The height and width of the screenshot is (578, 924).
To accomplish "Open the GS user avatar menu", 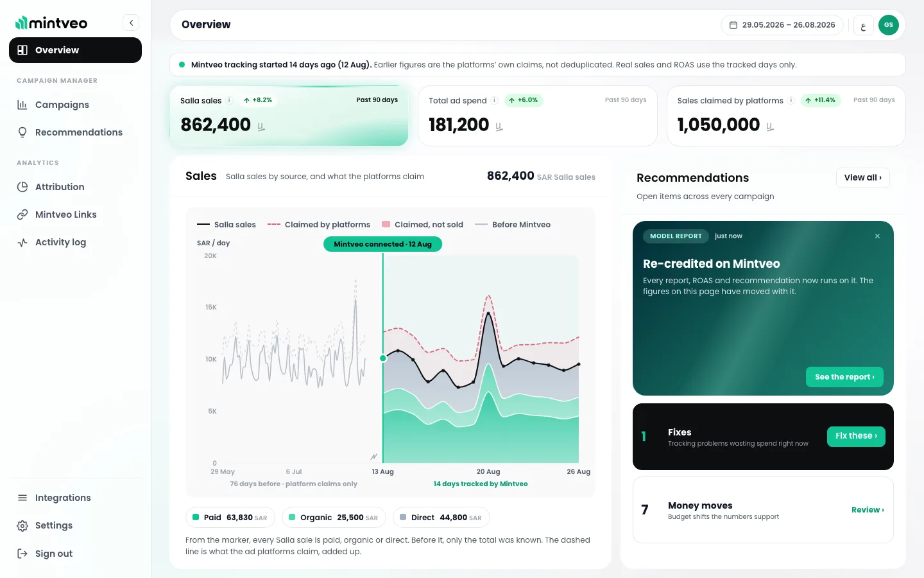I will 889,25.
